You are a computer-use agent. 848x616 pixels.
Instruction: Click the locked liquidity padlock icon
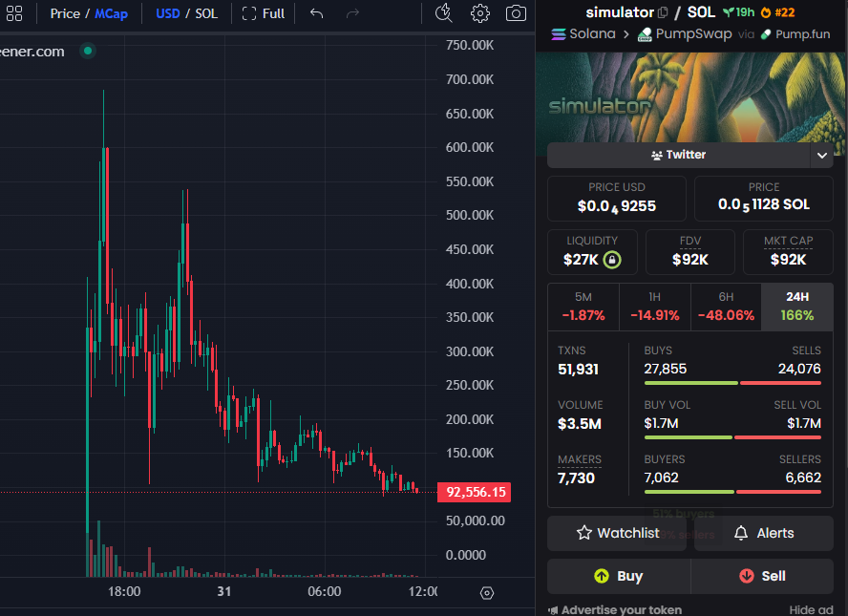pos(611,259)
